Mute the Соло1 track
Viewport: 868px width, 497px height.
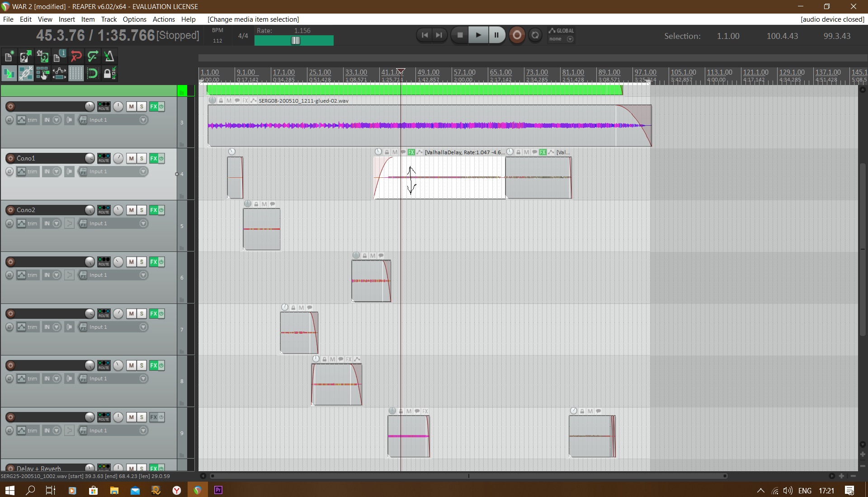click(131, 158)
